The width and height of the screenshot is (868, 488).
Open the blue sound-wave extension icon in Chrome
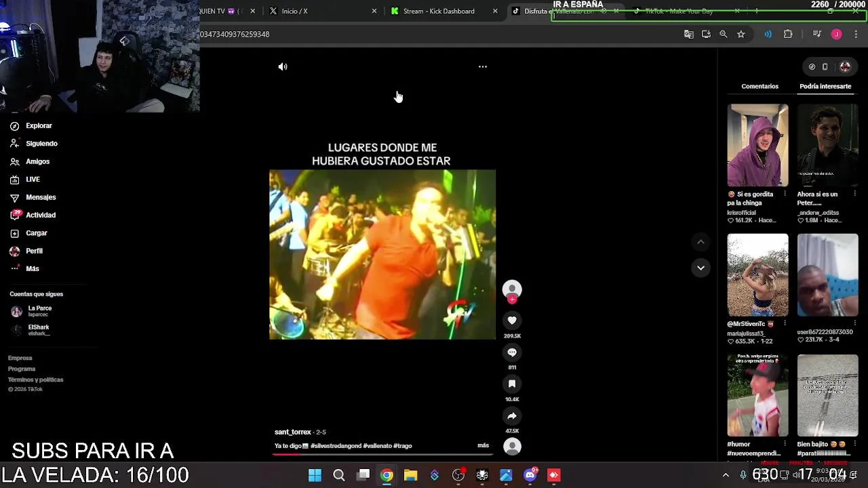click(x=768, y=34)
